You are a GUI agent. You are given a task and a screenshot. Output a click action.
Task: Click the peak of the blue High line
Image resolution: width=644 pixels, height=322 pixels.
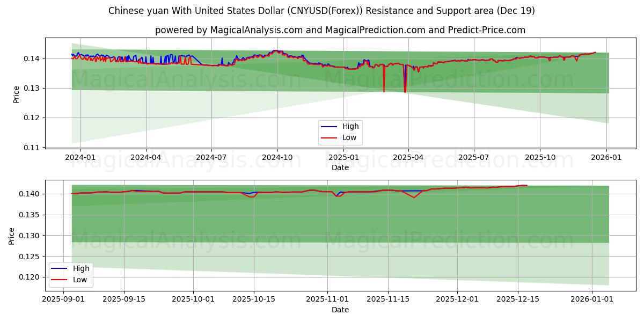click(276, 51)
